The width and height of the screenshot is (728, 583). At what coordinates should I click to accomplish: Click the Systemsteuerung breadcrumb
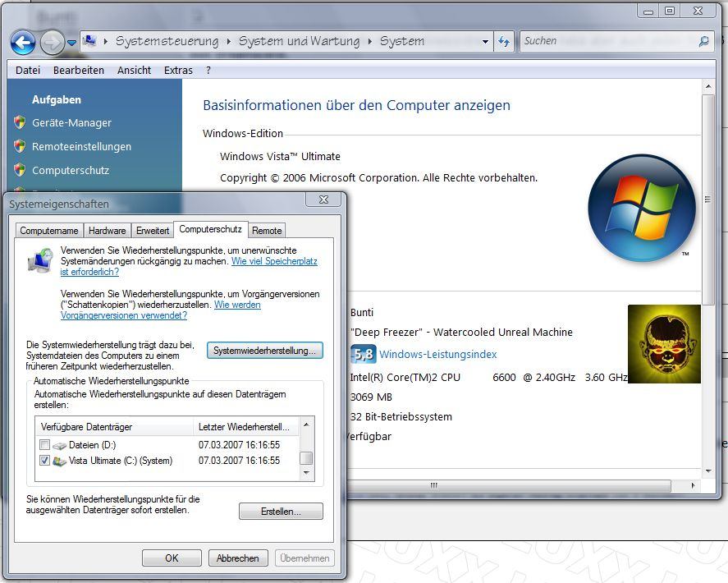click(x=167, y=41)
